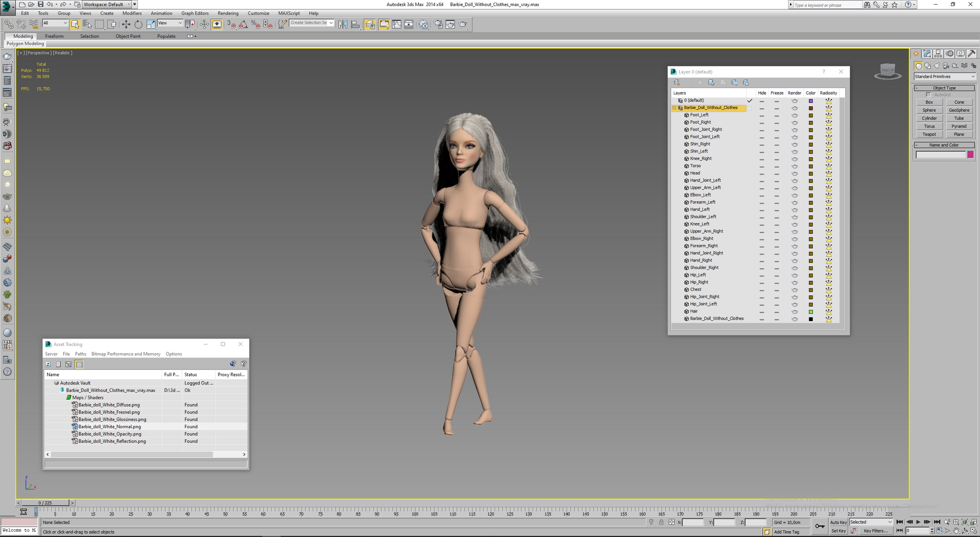980x537 pixels.
Task: Activate the Select and Link tool
Action: point(9,24)
